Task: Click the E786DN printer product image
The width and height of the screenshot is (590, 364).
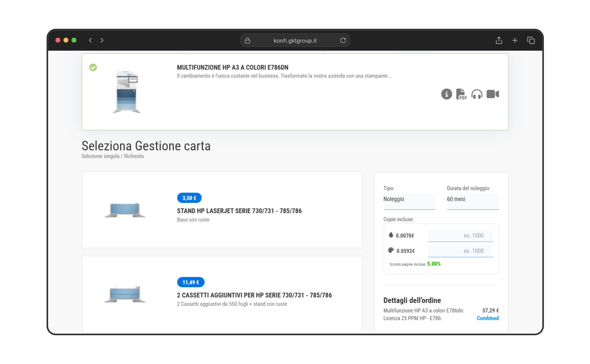Action: [x=127, y=92]
